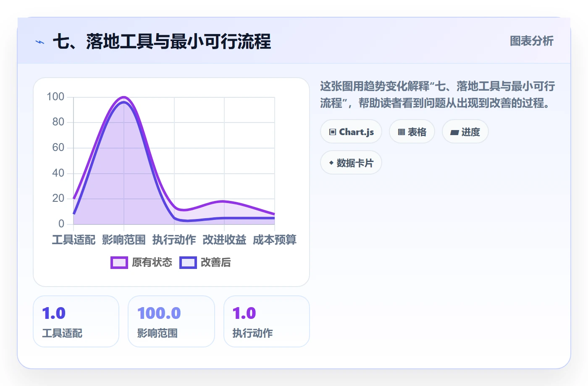Click the 0 y-axis value
The width and height of the screenshot is (588, 386).
pyautogui.click(x=61, y=224)
